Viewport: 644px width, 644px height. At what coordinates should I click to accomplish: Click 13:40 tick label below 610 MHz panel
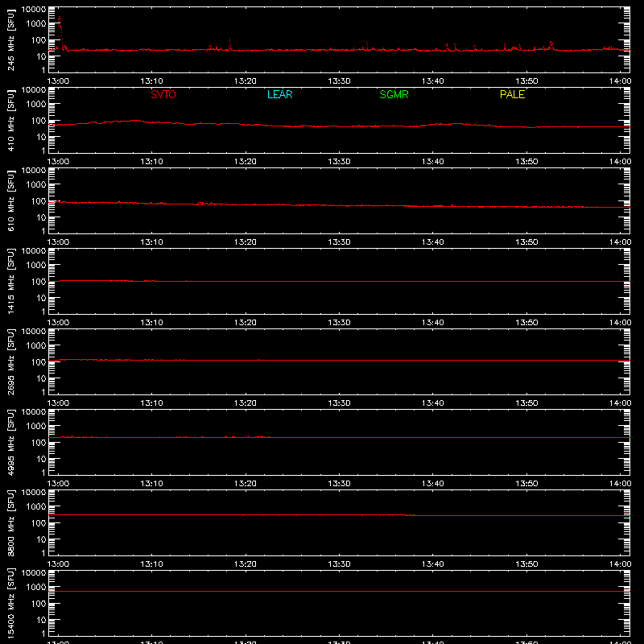tap(433, 242)
